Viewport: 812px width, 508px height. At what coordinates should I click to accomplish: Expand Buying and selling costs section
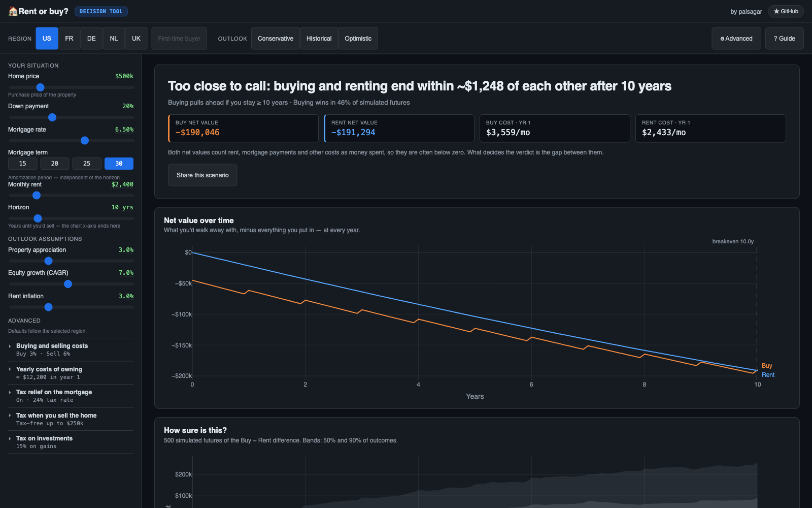71,350
